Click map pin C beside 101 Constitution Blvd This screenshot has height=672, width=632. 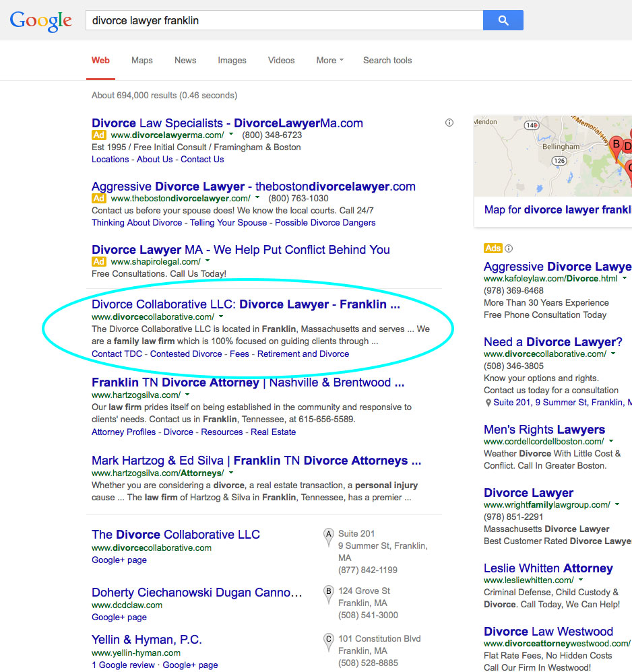click(328, 642)
